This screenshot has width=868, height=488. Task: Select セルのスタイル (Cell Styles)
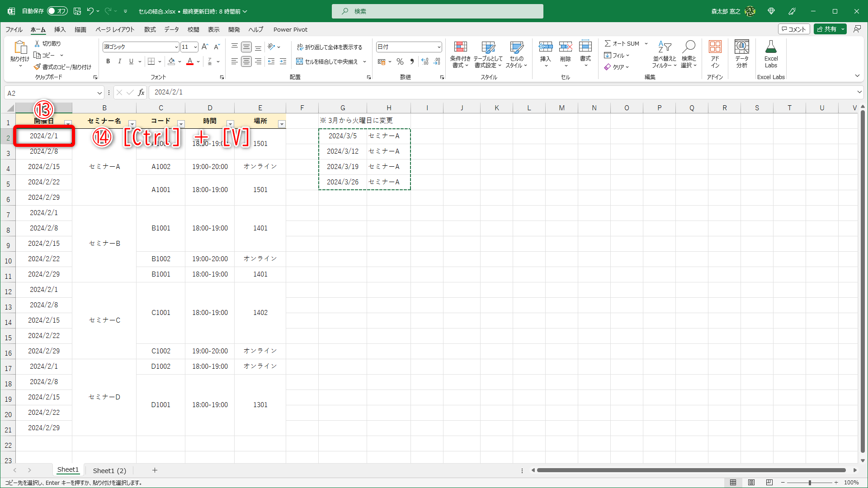tap(516, 54)
